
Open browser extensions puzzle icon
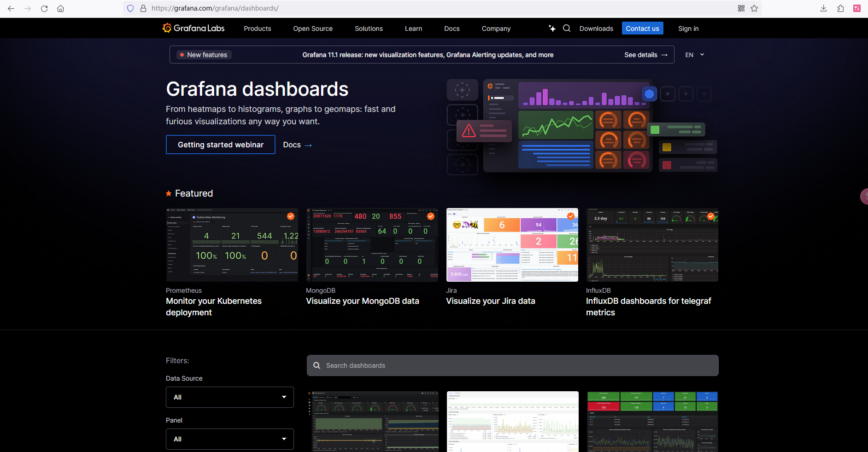(x=840, y=8)
